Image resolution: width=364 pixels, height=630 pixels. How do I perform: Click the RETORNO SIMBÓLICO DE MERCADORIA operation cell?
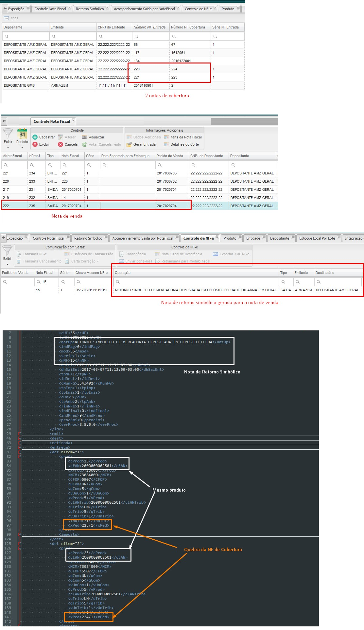196,290
